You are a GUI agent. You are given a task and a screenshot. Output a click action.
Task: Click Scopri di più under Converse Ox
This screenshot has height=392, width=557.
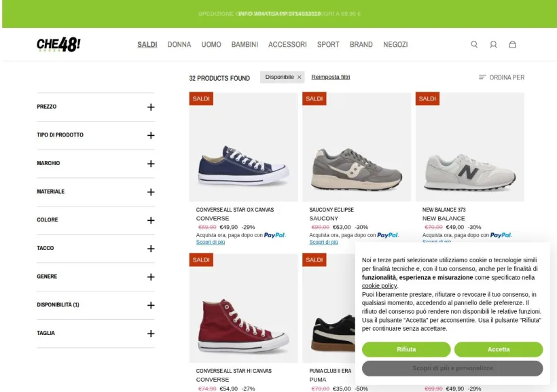pos(211,242)
